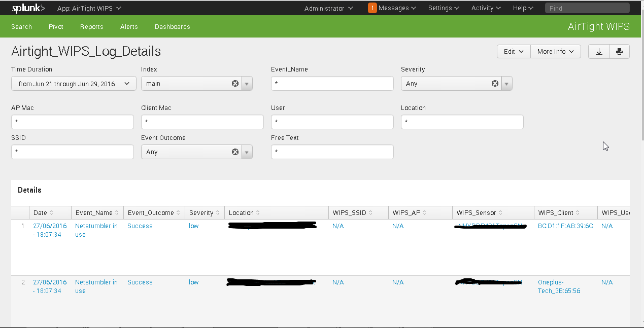Click the BC:D1:1F:AB:39:6C client link
The image size is (644, 328).
pos(565,226)
